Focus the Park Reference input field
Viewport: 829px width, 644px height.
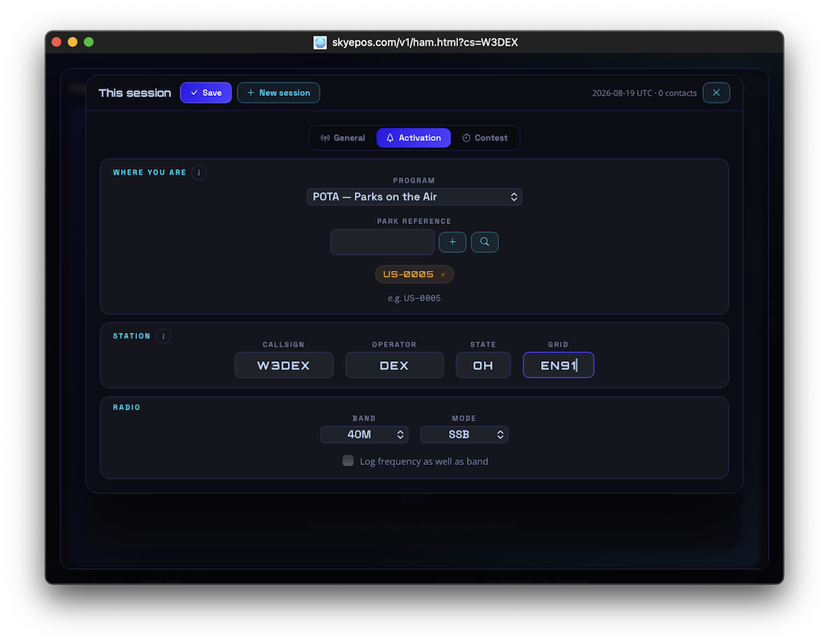[382, 242]
